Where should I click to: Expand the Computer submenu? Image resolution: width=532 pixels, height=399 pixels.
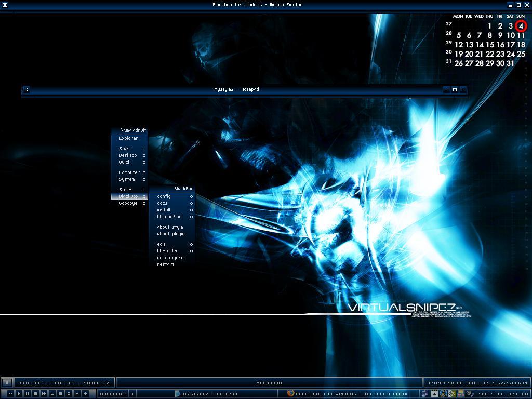tap(129, 172)
